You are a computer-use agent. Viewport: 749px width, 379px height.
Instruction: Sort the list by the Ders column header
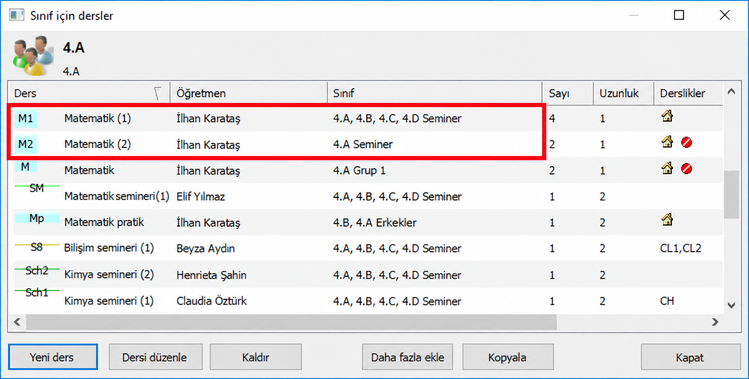pos(88,93)
